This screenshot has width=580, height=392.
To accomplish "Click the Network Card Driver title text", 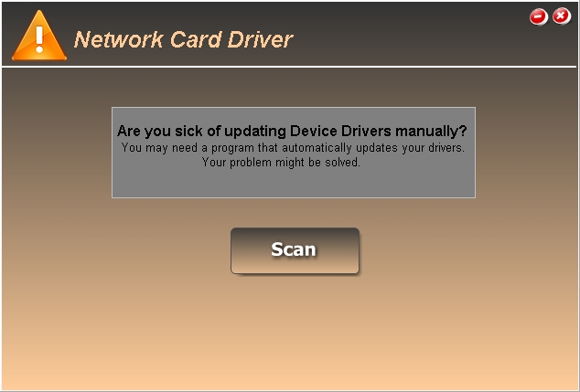I will tap(184, 39).
